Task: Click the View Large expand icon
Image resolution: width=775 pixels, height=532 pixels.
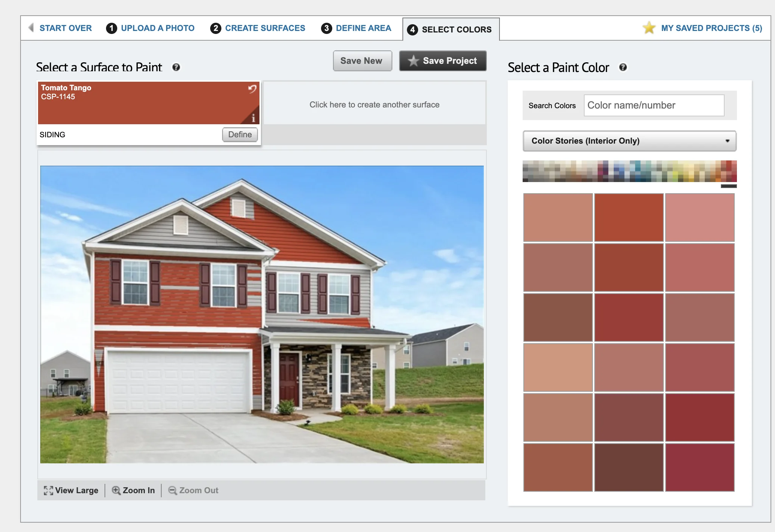Action: click(x=48, y=490)
